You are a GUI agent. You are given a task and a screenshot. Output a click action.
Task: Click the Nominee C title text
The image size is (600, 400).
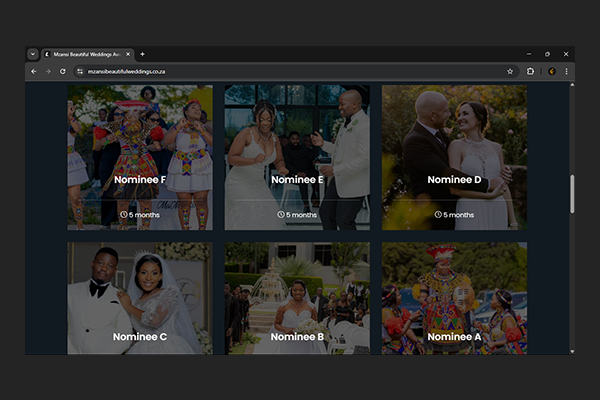pos(140,337)
